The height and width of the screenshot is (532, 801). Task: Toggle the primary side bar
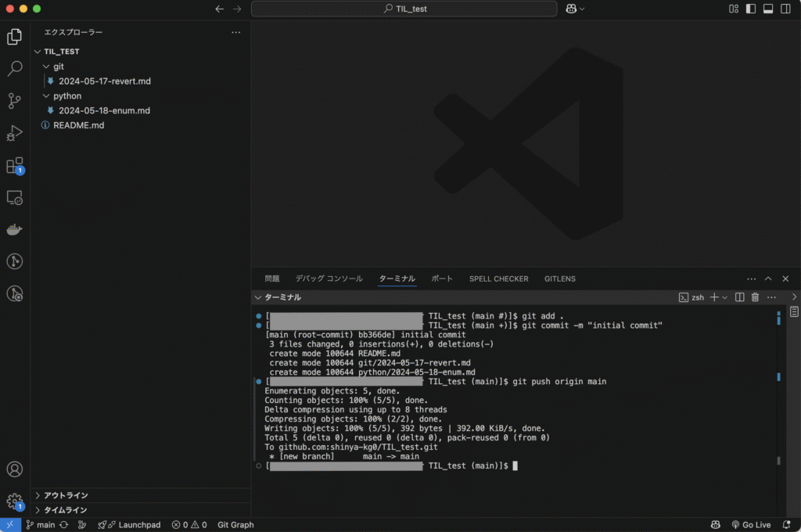751,9
